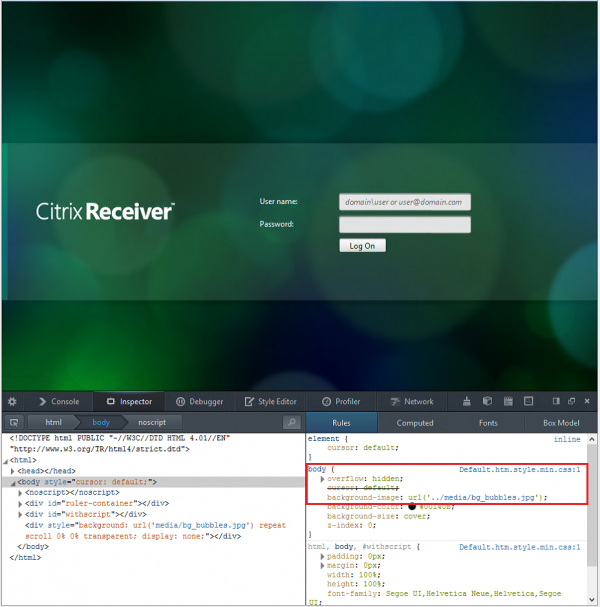This screenshot has width=600, height=607.
Task: Expand the ruler-container div node
Action: (x=21, y=503)
